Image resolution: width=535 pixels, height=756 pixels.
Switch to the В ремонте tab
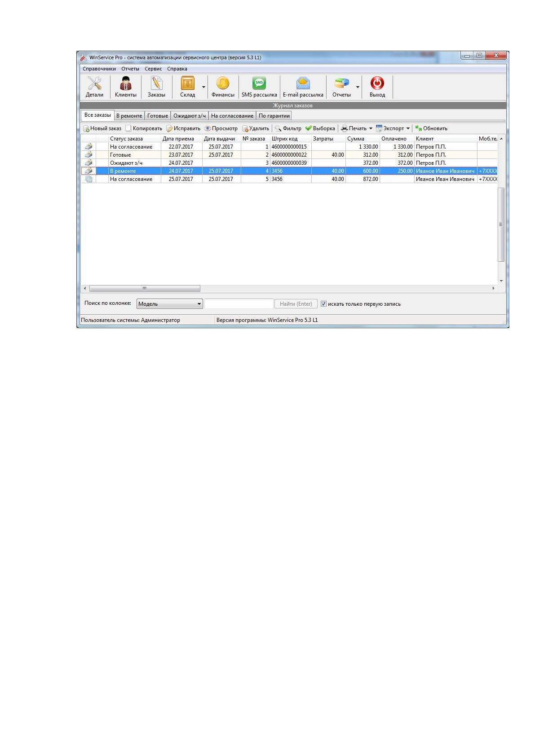(129, 116)
